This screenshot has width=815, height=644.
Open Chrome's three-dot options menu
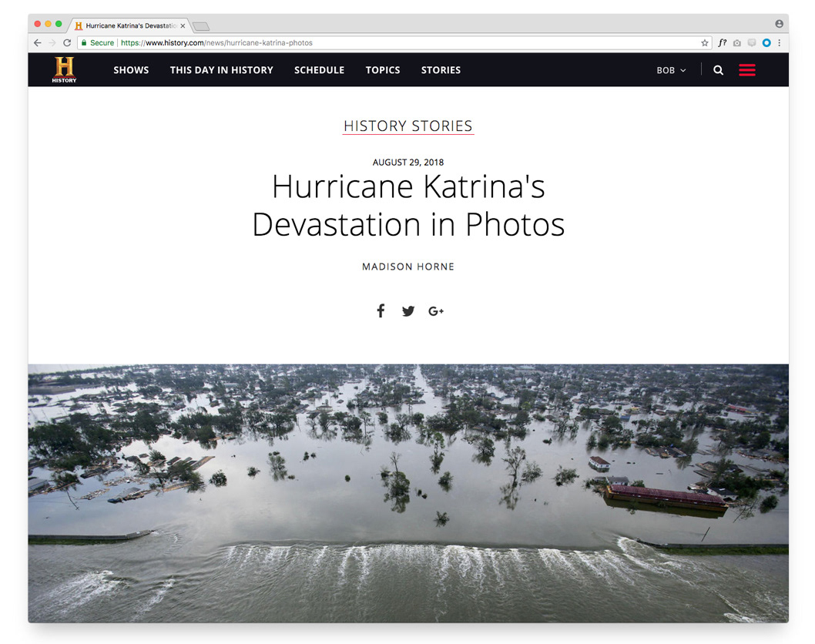tap(779, 42)
